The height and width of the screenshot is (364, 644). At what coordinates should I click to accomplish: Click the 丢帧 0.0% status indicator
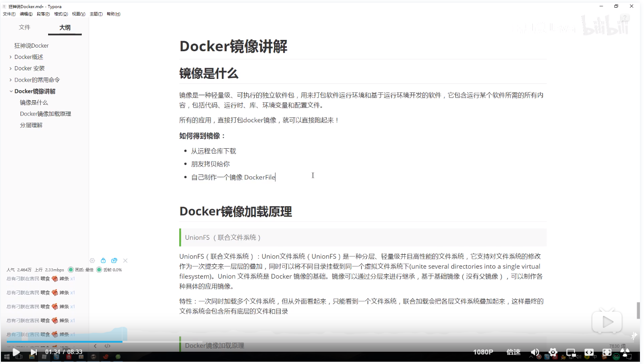coord(109,270)
